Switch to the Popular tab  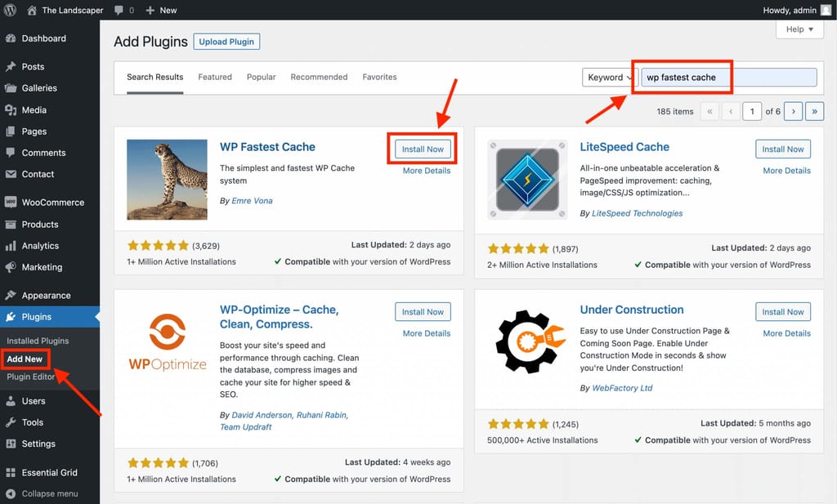(x=261, y=78)
